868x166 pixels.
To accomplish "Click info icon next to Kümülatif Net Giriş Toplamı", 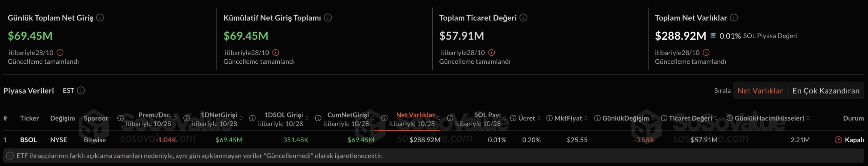I will coord(328,18).
